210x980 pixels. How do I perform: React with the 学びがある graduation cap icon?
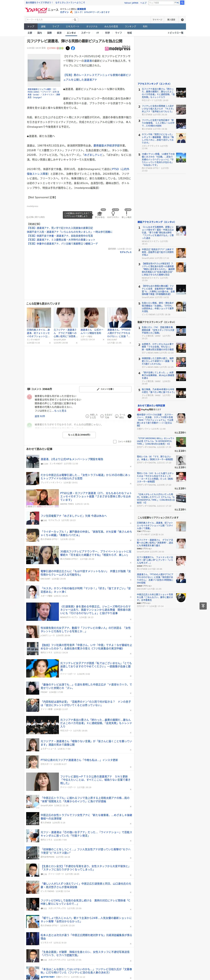pos(100,213)
